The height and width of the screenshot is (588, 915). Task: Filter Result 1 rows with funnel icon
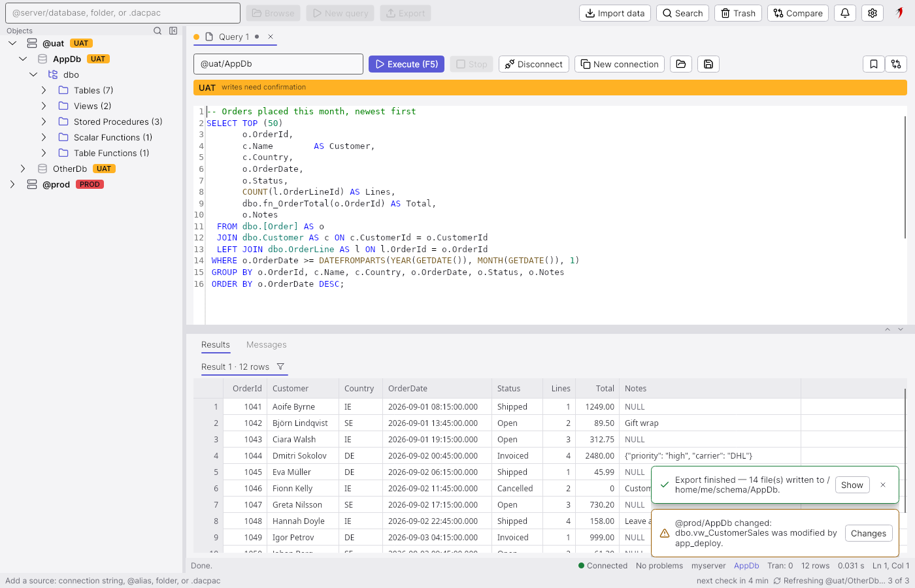point(280,367)
